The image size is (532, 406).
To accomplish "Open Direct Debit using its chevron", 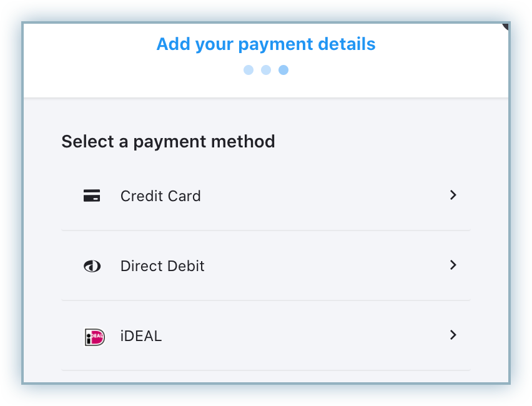I will [453, 265].
